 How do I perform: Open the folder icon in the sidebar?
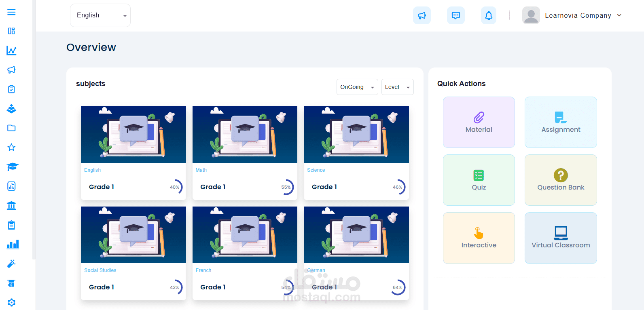click(x=11, y=128)
